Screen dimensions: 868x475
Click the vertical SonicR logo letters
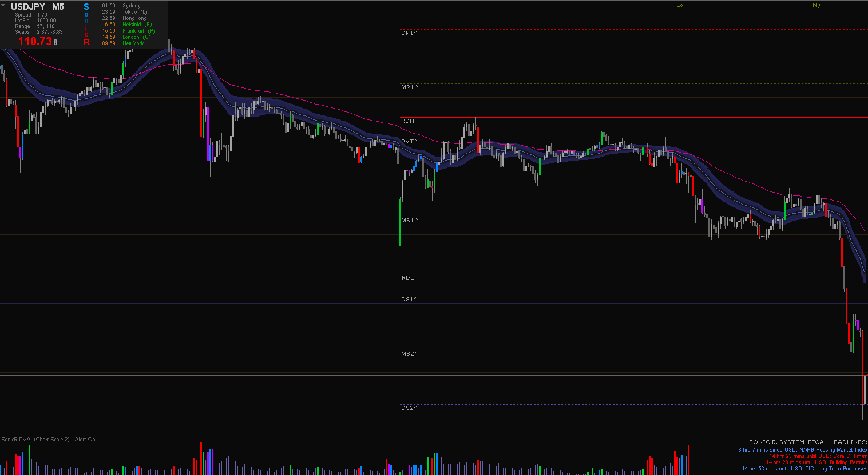point(87,24)
